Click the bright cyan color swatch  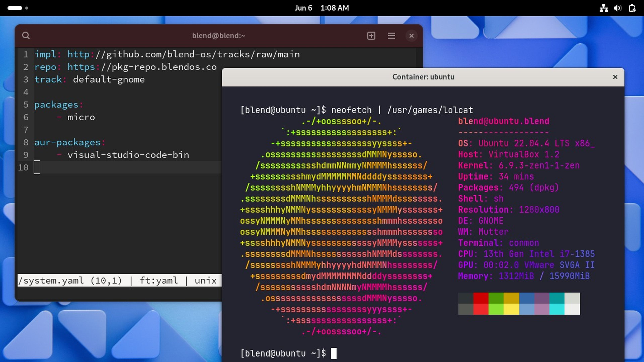pos(557,309)
